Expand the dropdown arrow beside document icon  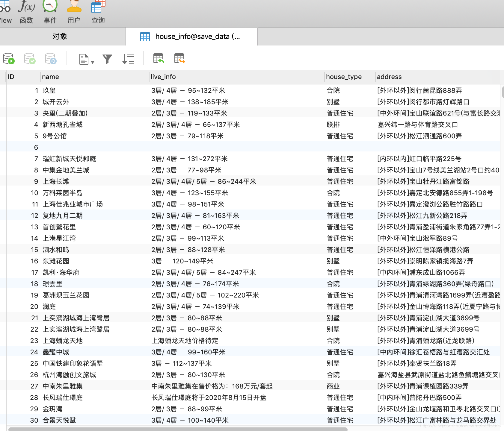coord(93,62)
